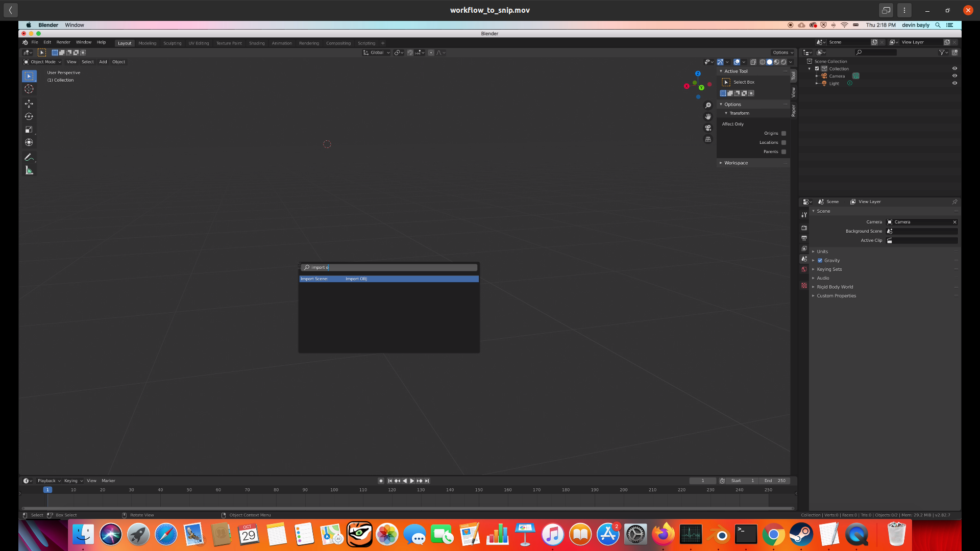The height and width of the screenshot is (551, 980).
Task: Expand the Rigid Body World panel
Action: click(835, 287)
